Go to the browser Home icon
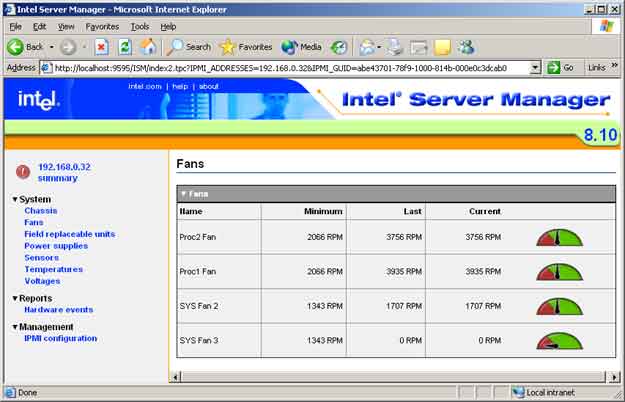This screenshot has width=625, height=402. point(147,46)
